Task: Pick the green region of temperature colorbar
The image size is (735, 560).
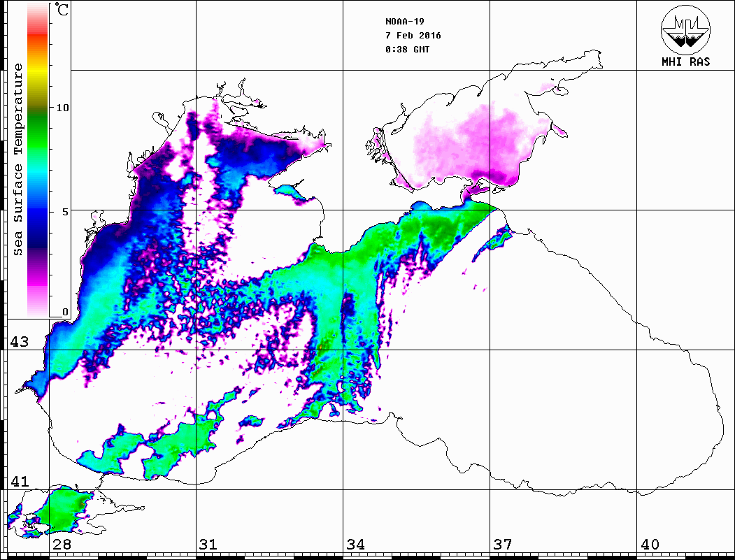Action: (x=38, y=131)
